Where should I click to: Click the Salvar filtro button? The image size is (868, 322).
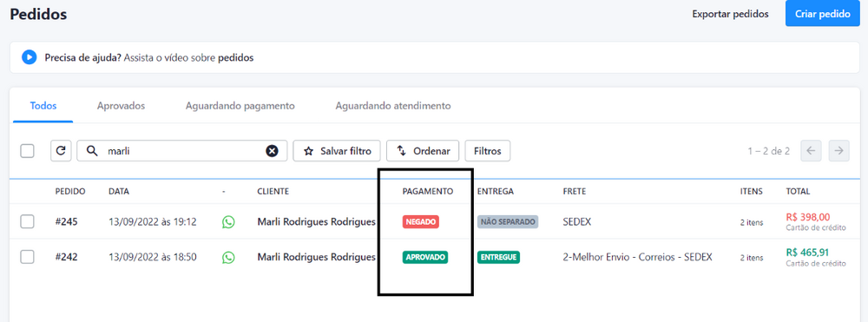pos(337,150)
